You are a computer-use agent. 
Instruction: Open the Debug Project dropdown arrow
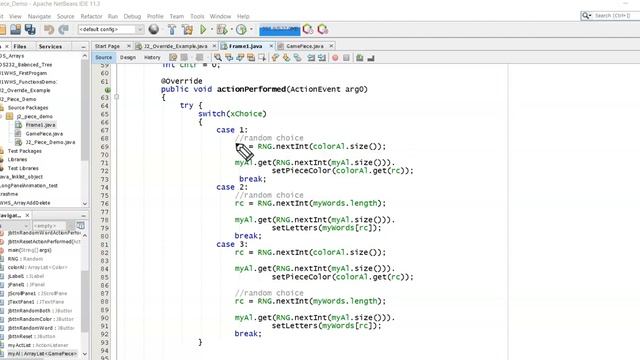pyautogui.click(x=231, y=29)
